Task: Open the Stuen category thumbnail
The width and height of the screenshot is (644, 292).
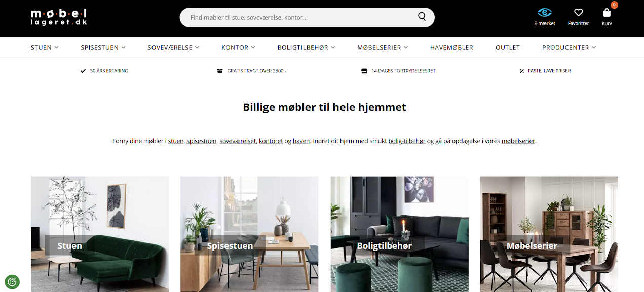Action: [100, 234]
